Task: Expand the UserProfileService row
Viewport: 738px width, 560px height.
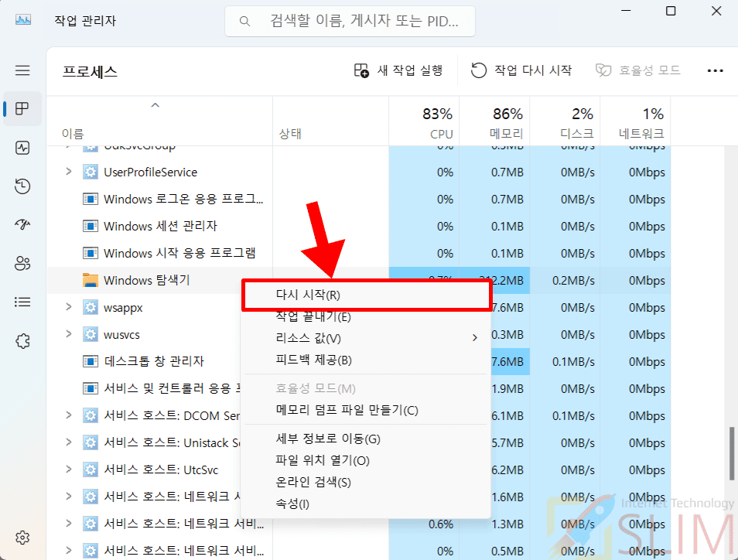Action: click(x=69, y=171)
